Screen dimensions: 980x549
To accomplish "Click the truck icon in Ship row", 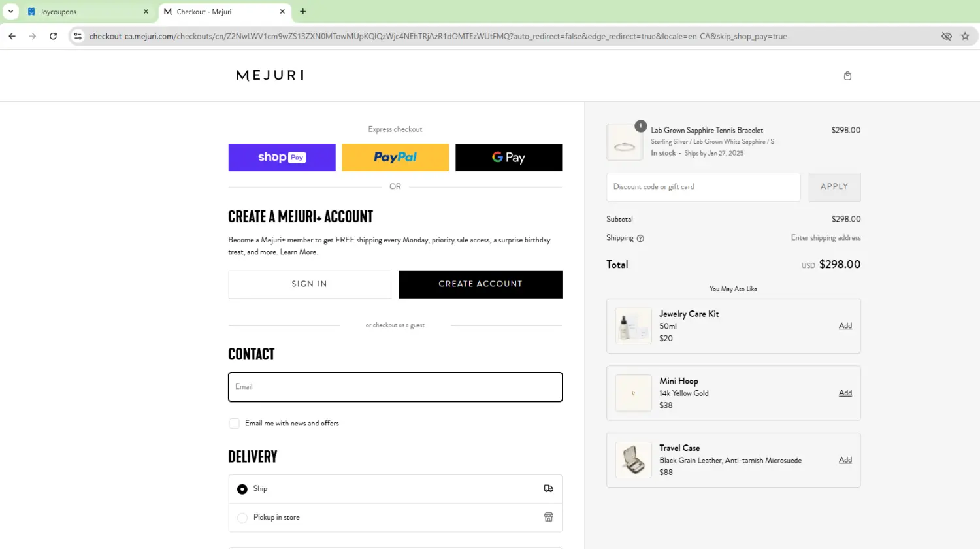I will [549, 489].
